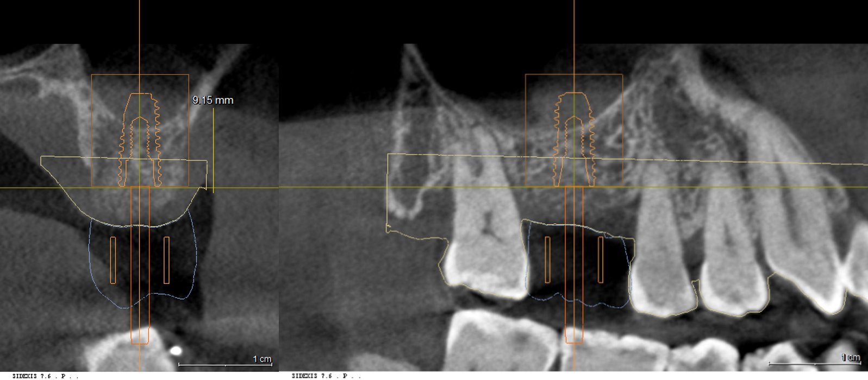Click right sleeve pin rectangle in right view

pos(601,259)
